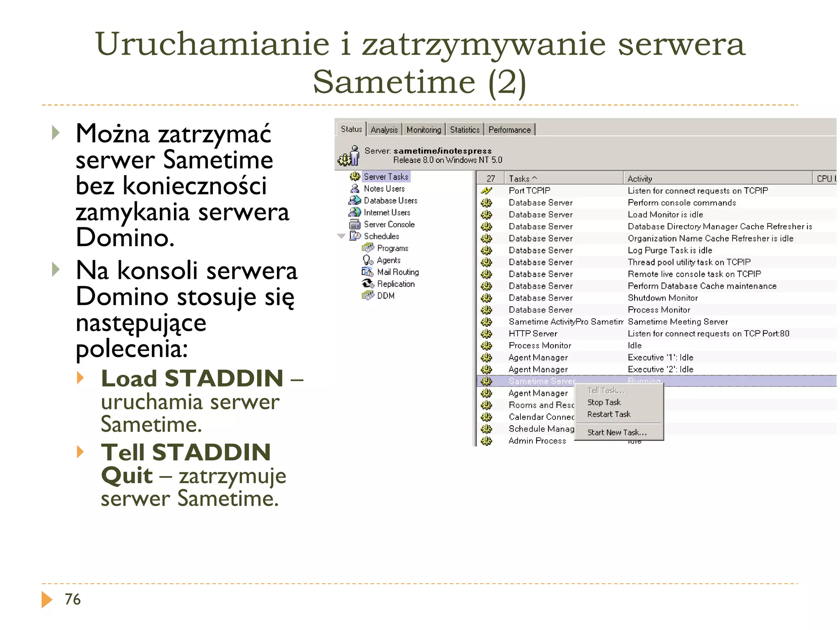Select Server Tasks in the tree
Screen dimensions: 840x630
(x=386, y=176)
